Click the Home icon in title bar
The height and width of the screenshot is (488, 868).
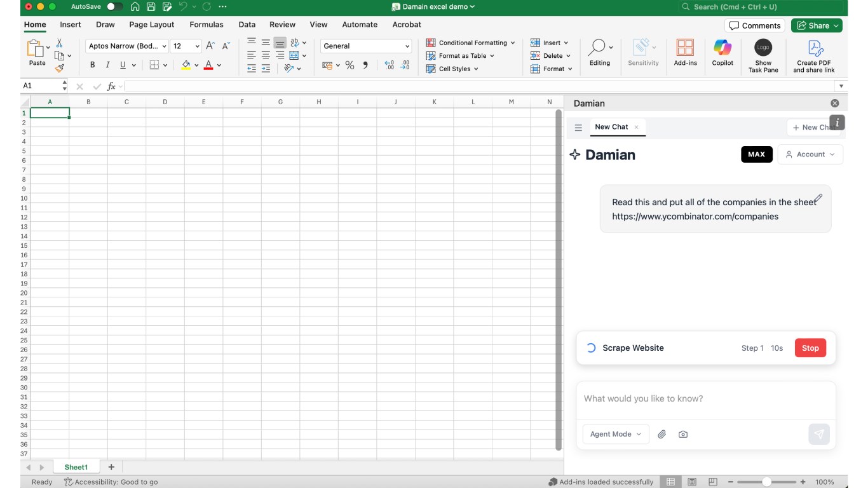coord(135,7)
